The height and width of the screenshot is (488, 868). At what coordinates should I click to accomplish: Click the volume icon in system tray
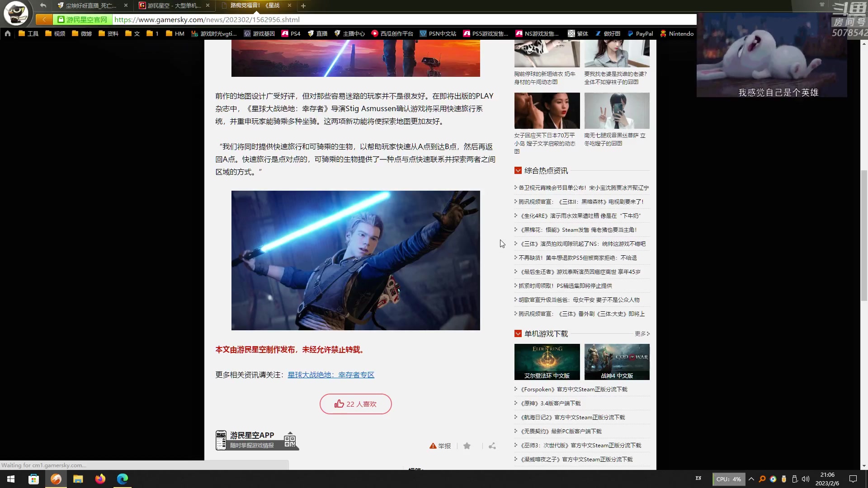coord(806,479)
